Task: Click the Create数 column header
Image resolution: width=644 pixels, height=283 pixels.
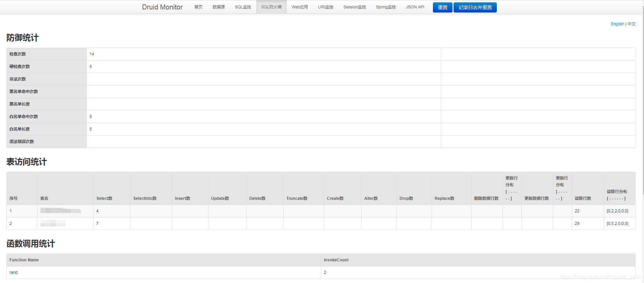Action: coord(335,198)
